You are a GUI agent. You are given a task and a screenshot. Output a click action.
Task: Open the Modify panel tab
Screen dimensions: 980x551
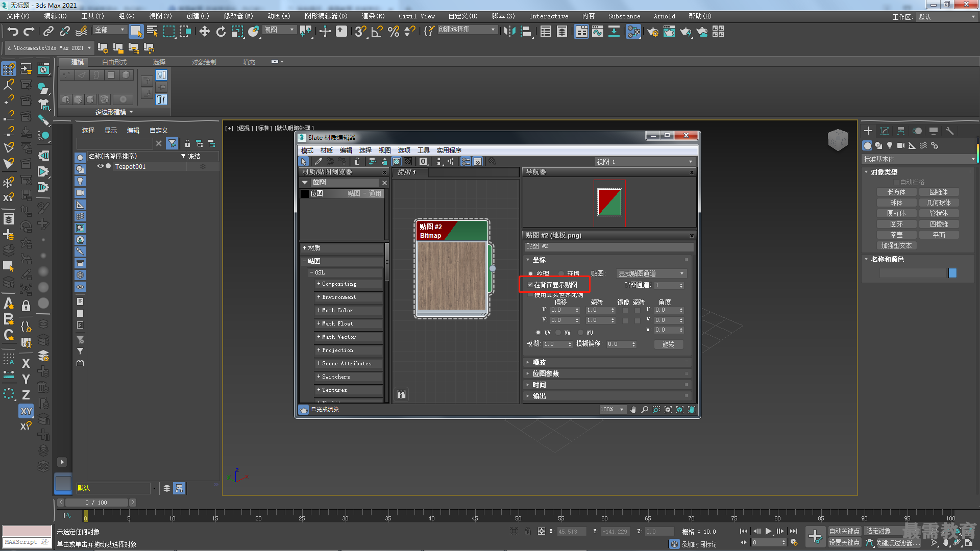coord(885,131)
